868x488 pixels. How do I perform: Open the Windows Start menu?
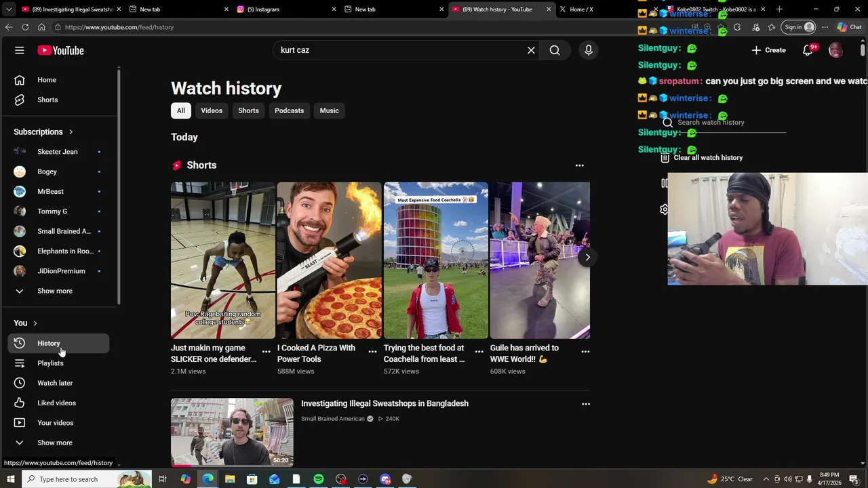point(10,479)
